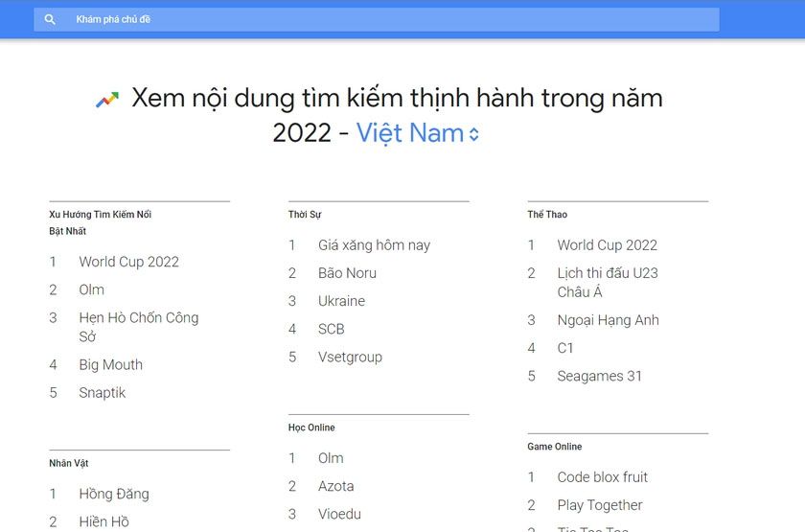
Task: Open 'Bão Noru' news entry
Action: pos(347,273)
